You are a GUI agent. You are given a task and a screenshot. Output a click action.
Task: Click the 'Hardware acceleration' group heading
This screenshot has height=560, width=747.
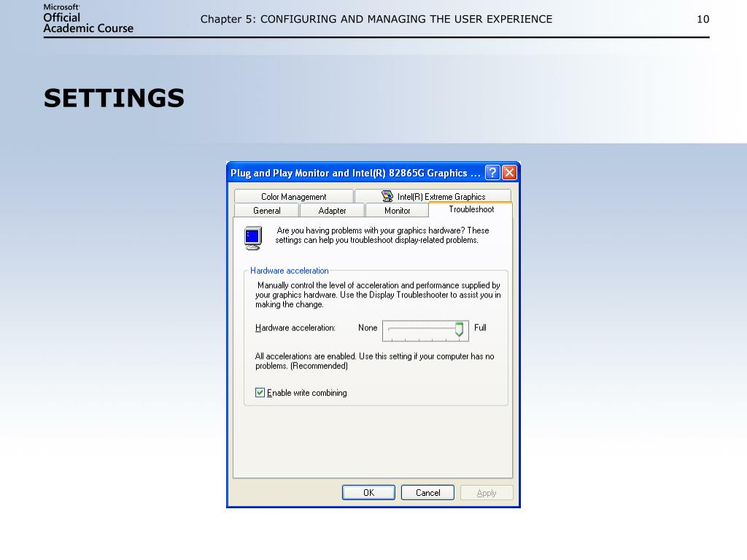click(x=289, y=271)
